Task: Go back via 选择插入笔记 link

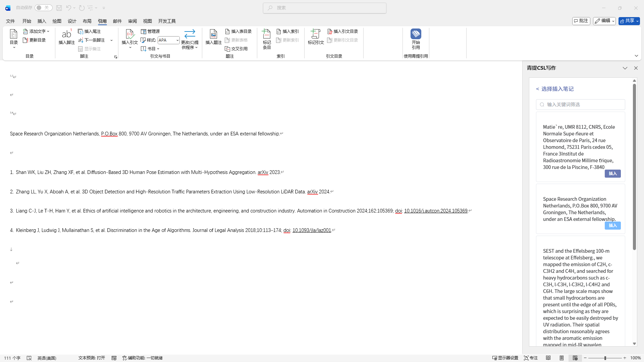Action: pos(554,89)
